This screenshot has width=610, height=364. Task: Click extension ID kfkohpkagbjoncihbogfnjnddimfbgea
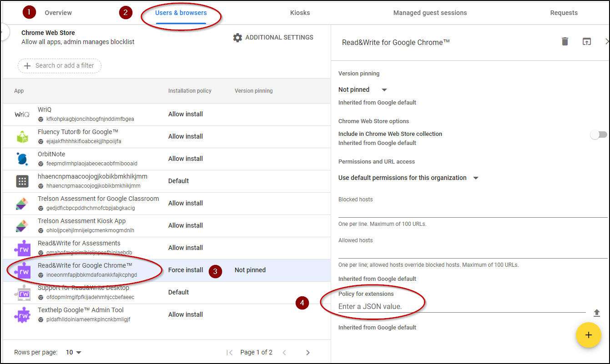tap(90, 119)
